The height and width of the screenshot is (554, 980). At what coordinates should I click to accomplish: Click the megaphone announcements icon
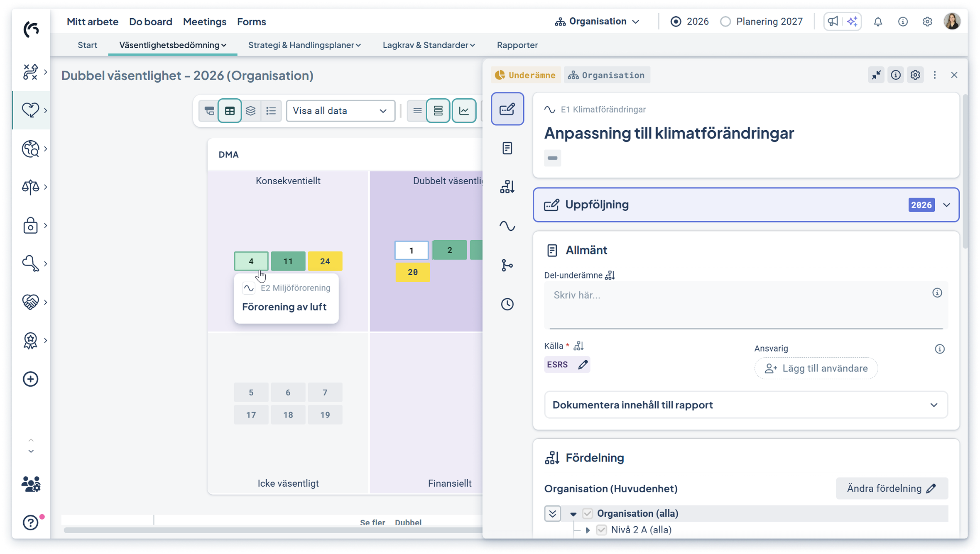pyautogui.click(x=833, y=22)
